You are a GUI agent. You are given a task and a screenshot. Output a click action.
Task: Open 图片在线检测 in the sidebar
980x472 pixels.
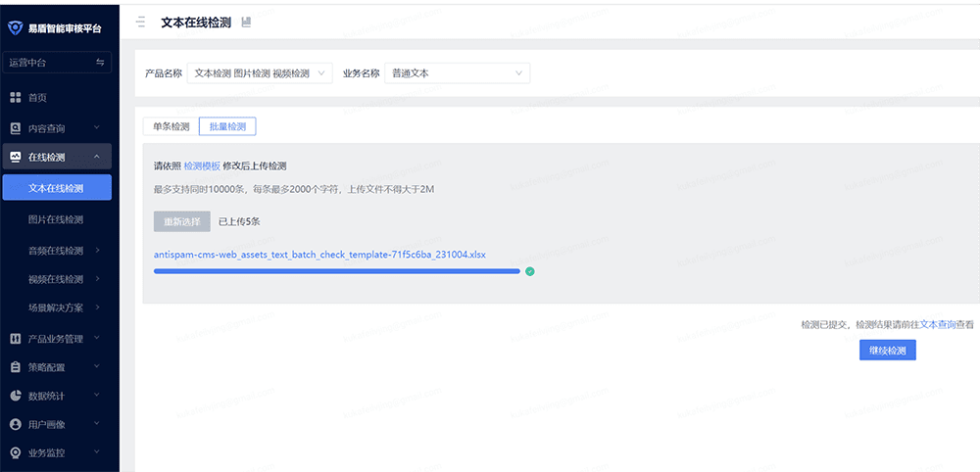click(56, 219)
